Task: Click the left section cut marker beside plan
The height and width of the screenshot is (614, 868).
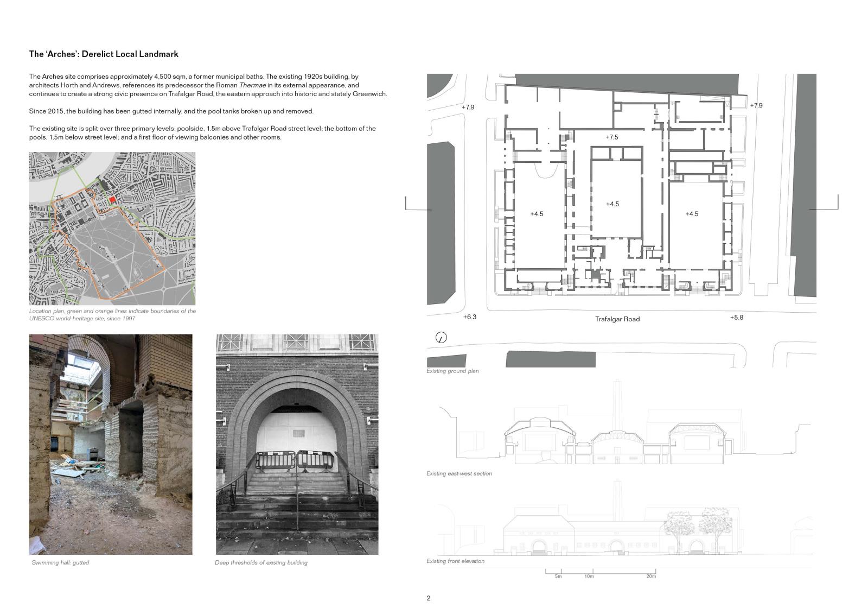Action: 418,205
